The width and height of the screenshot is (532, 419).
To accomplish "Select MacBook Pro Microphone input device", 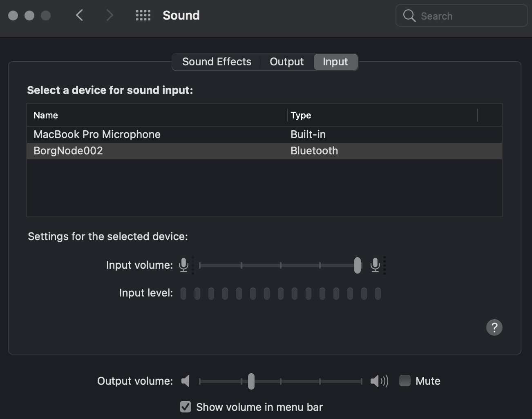I will [97, 134].
